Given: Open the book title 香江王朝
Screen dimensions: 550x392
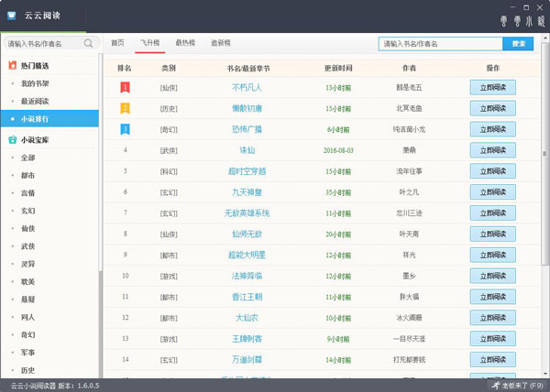Looking at the screenshot, I should [x=247, y=297].
